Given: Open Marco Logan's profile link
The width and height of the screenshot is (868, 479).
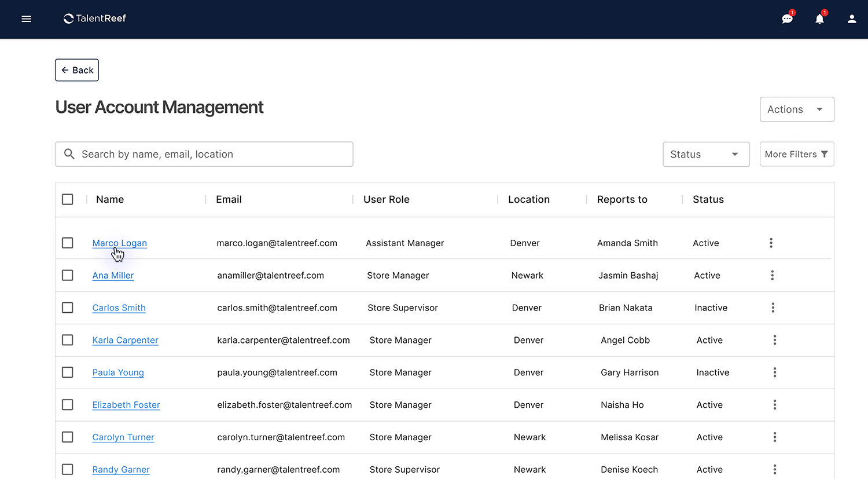Looking at the screenshot, I should [x=120, y=243].
